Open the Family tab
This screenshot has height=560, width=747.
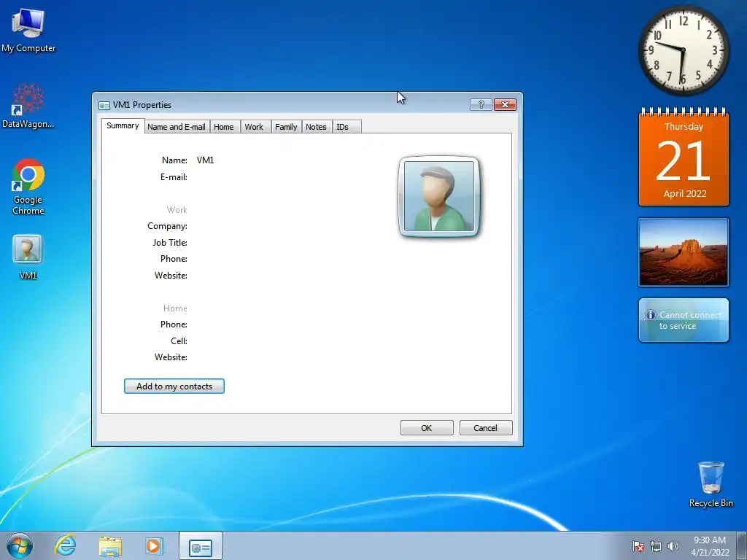point(286,127)
